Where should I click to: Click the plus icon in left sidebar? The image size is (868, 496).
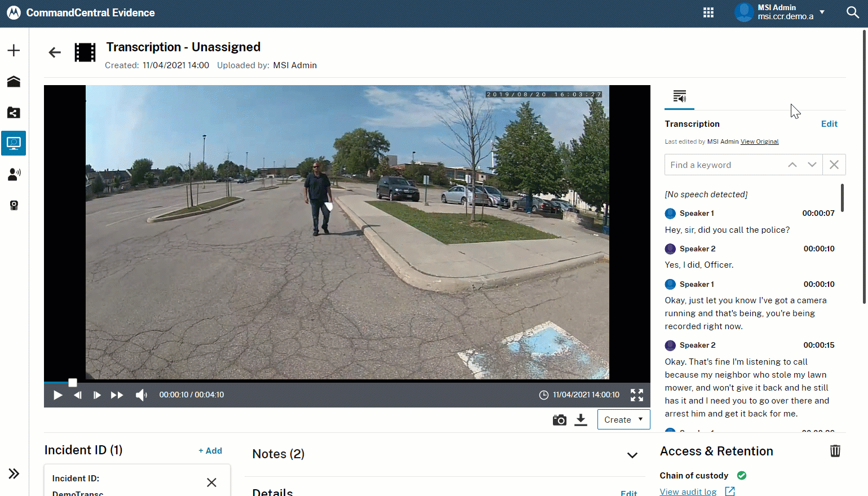tap(14, 51)
